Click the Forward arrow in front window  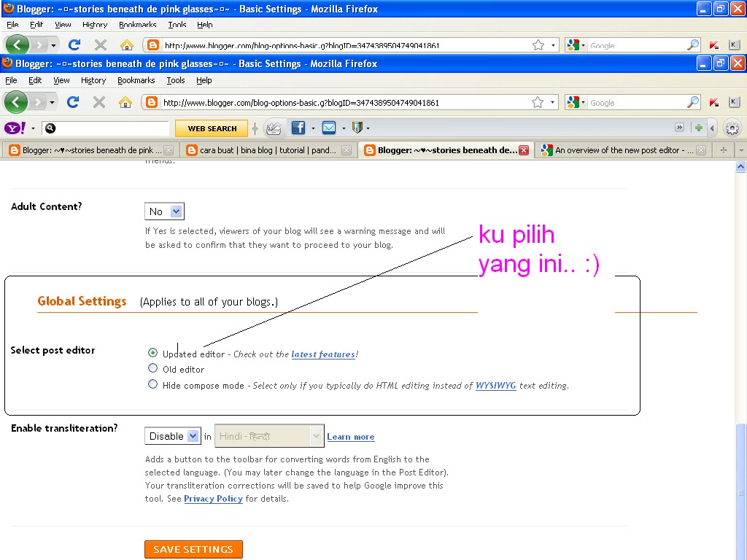pos(38,102)
